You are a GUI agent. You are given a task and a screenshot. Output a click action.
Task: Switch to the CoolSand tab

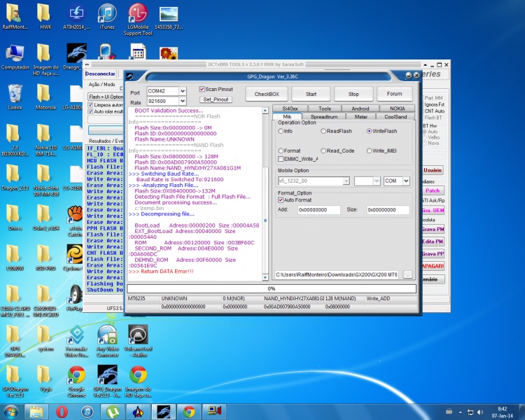pos(395,117)
